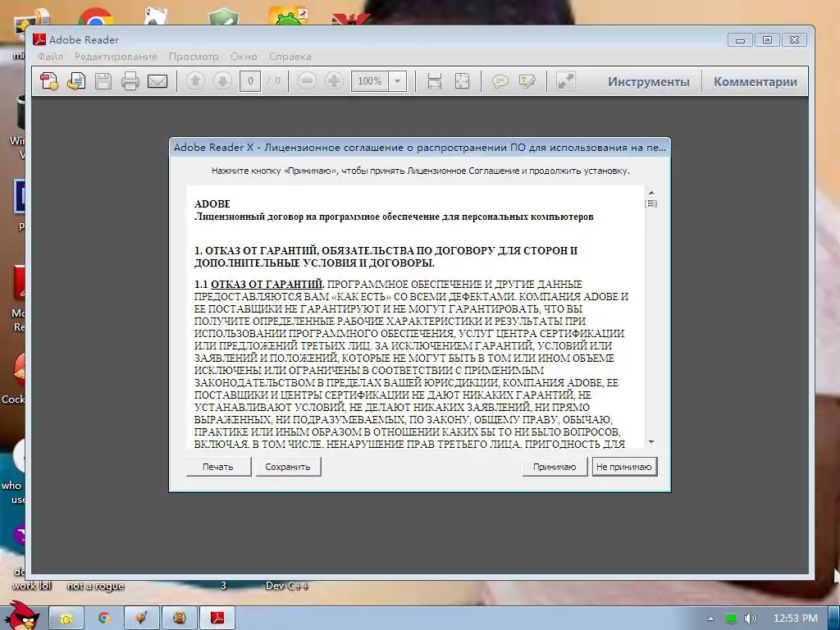This screenshot has width=840, height=630.
Task: Open the Файл menu
Action: [50, 57]
